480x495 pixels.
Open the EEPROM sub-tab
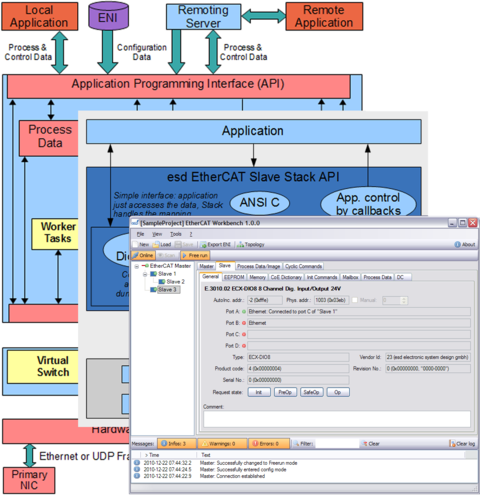point(234,277)
